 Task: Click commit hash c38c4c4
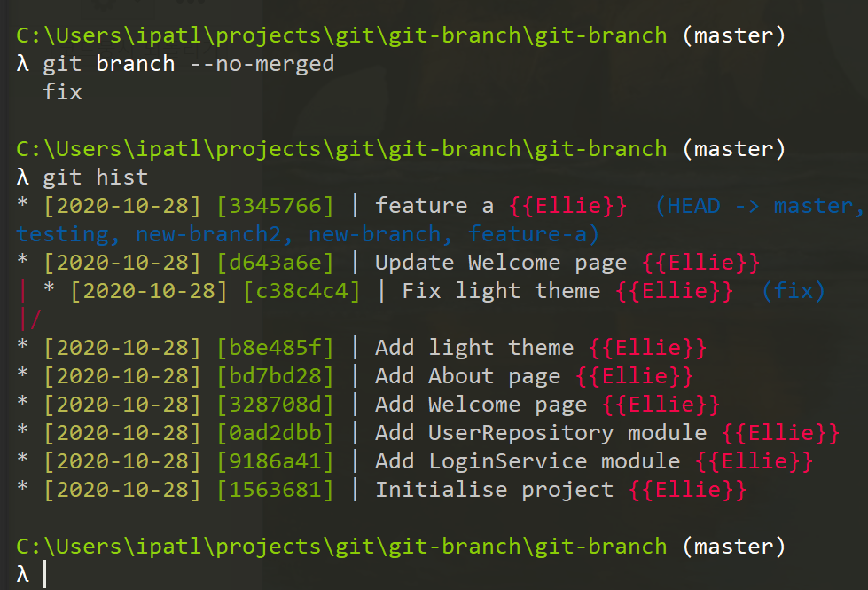(x=301, y=291)
